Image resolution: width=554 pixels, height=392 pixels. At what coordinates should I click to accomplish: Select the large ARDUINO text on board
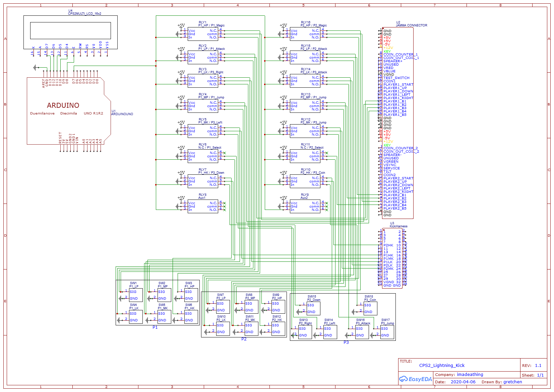tap(63, 105)
